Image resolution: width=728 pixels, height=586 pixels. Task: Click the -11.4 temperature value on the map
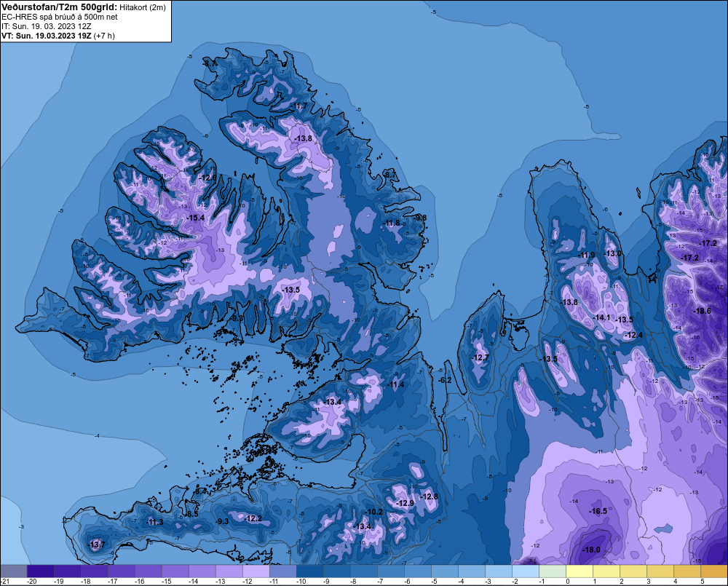pyautogui.click(x=396, y=385)
